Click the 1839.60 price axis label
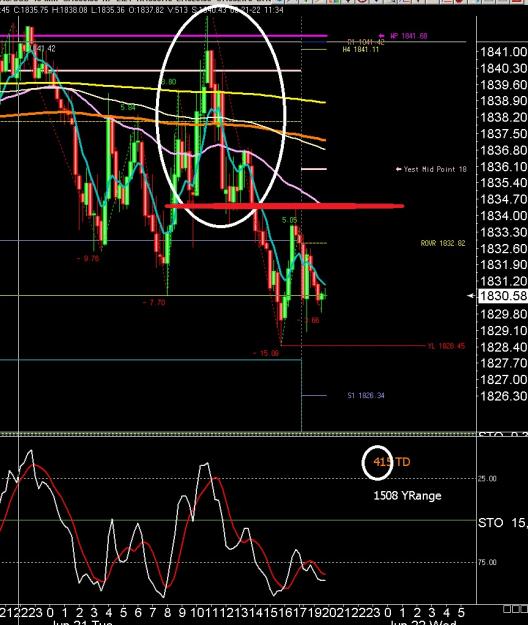 coord(504,85)
